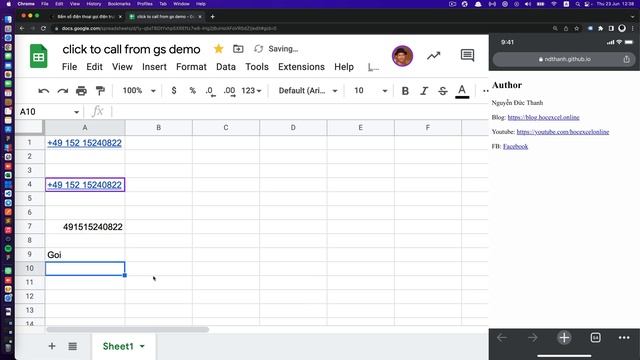
Task: Open the youtube.com/hocexcelonline link
Action: [563, 132]
